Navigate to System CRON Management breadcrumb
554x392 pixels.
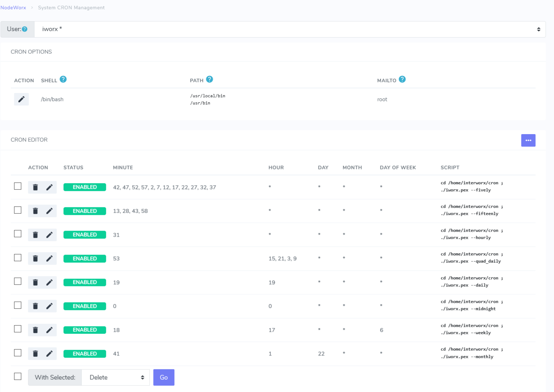coord(71,8)
